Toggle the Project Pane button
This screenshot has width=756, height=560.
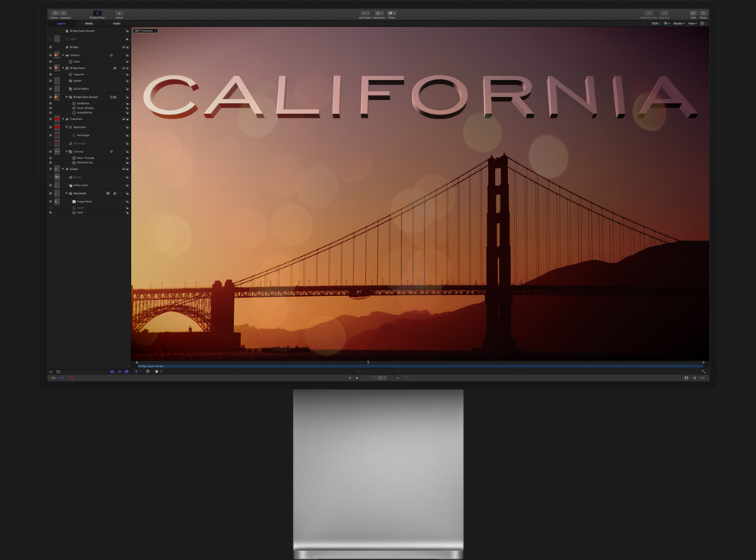[97, 14]
